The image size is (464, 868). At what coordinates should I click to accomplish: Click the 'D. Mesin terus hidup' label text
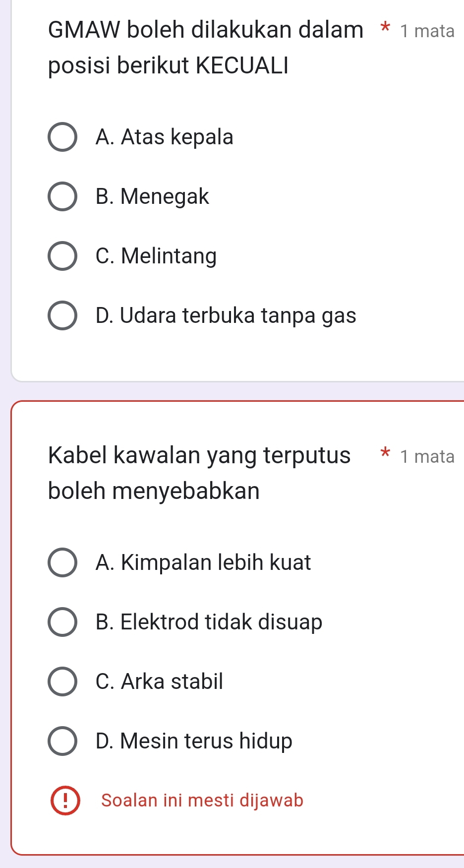point(194,741)
